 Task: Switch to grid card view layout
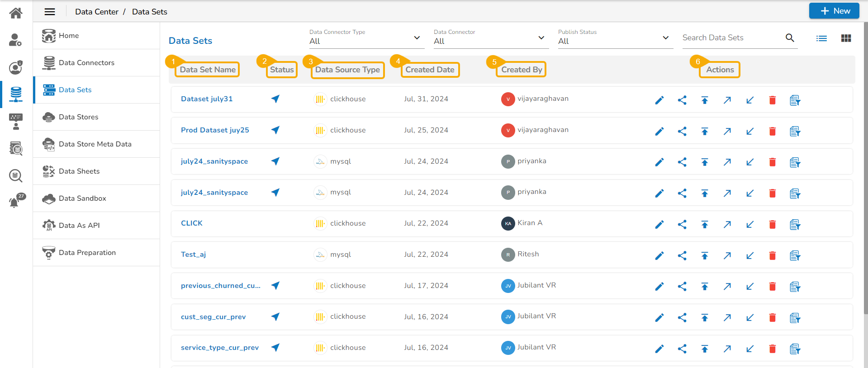pos(846,38)
